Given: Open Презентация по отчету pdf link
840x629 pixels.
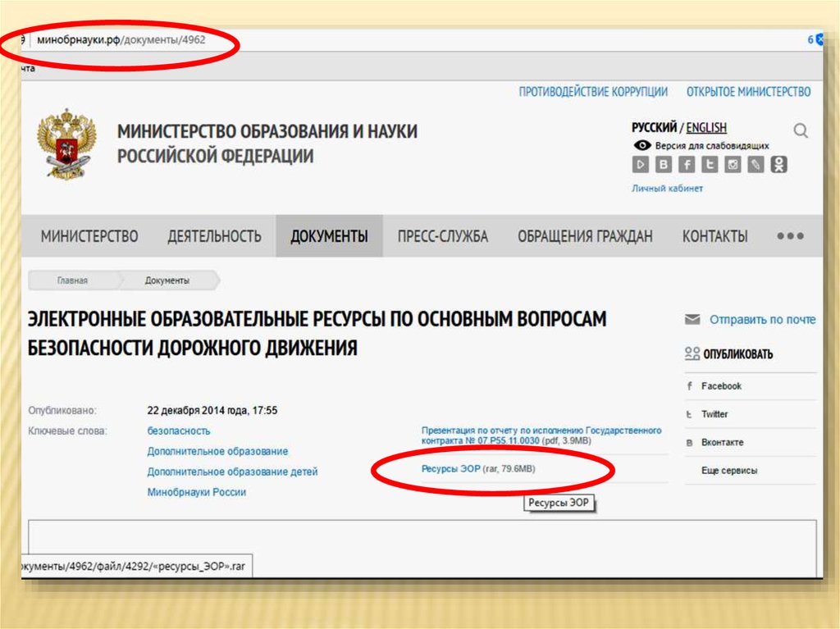Looking at the screenshot, I should pos(541,435).
